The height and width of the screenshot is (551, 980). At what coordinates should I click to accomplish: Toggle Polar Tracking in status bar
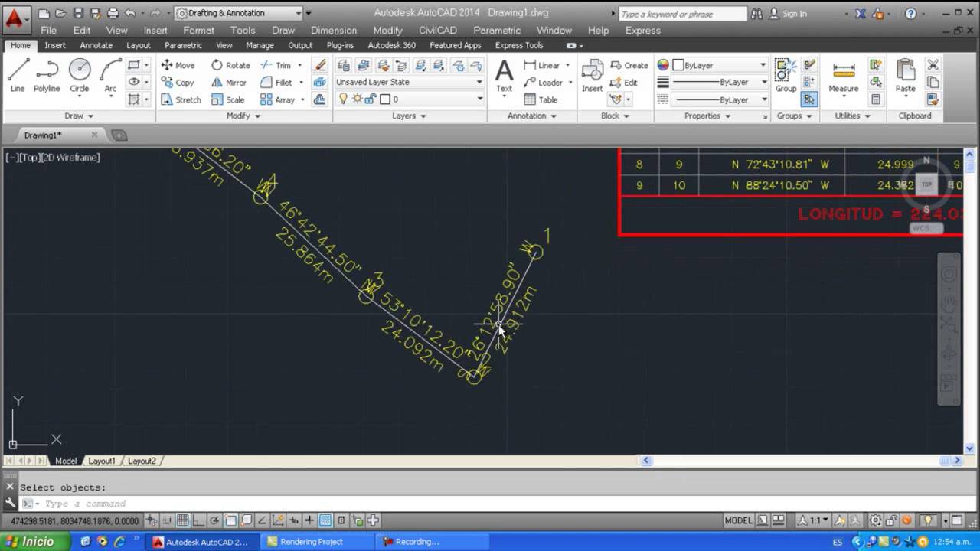(x=214, y=520)
